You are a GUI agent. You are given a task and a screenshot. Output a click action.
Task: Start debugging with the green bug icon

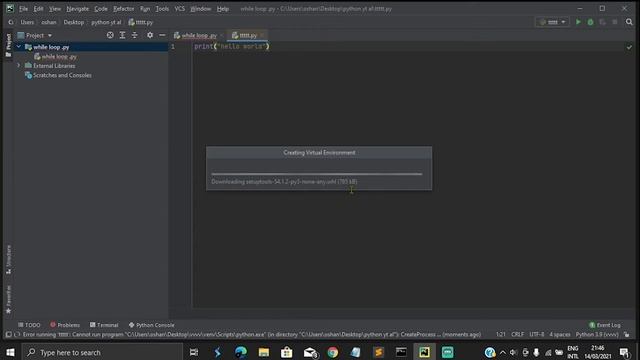(x=590, y=22)
